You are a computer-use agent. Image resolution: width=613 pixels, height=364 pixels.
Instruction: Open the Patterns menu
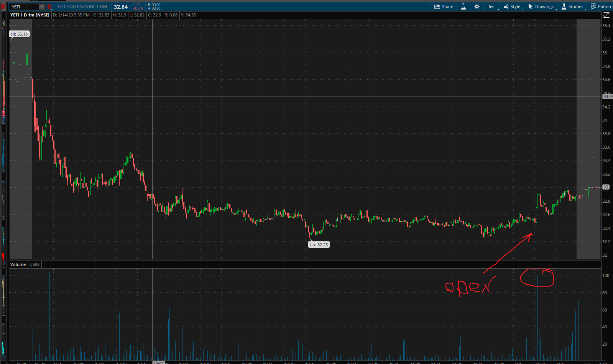click(x=601, y=7)
